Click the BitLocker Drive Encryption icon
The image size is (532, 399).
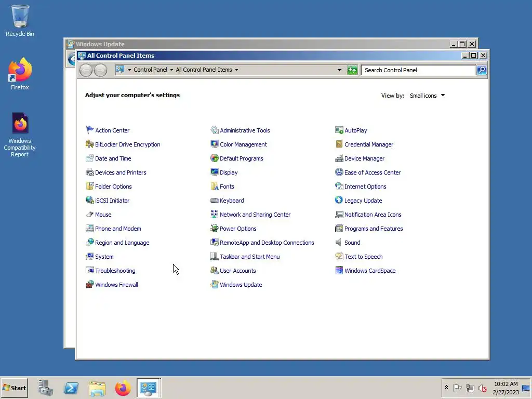coord(89,144)
